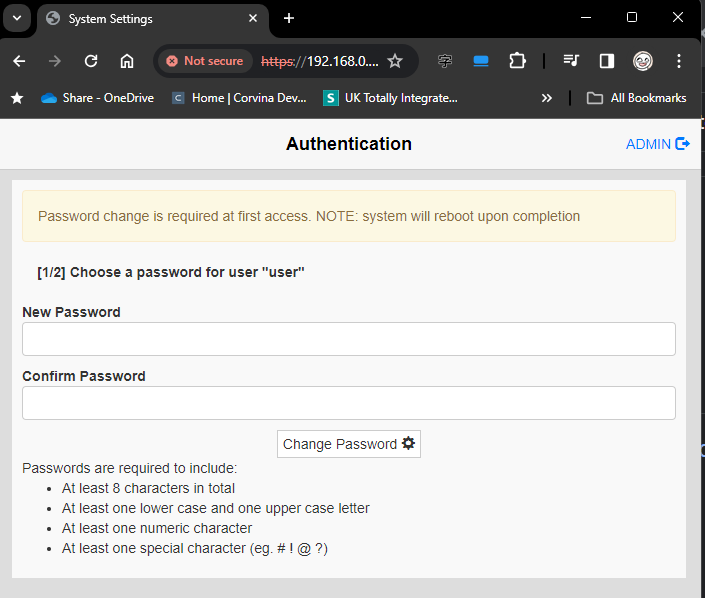The width and height of the screenshot is (705, 598).
Task: Click the Not secure site indicator
Action: [205, 61]
